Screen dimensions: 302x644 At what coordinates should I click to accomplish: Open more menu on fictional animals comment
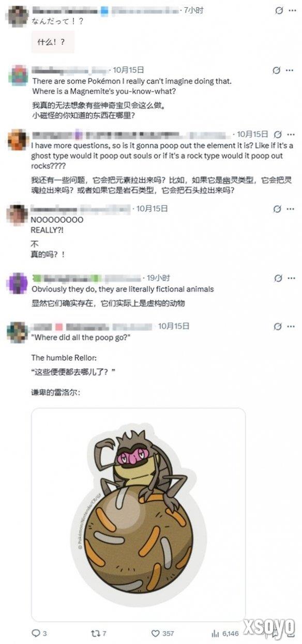point(289,278)
